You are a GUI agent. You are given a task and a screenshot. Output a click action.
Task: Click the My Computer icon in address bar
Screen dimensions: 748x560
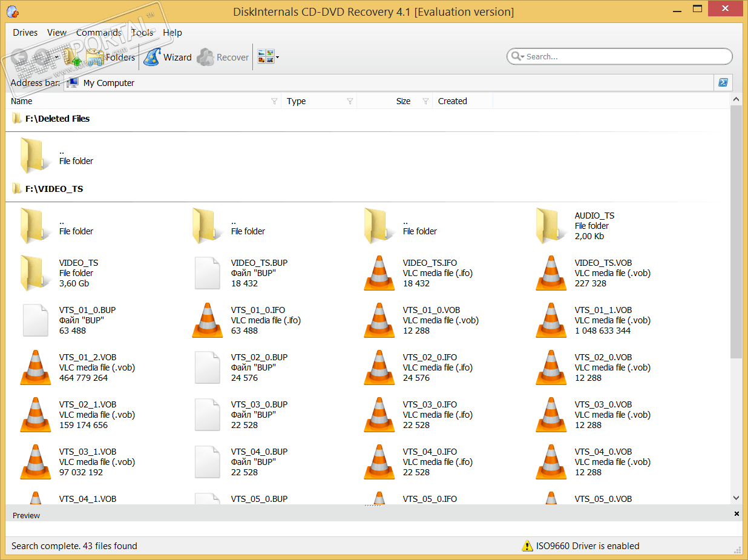[73, 83]
